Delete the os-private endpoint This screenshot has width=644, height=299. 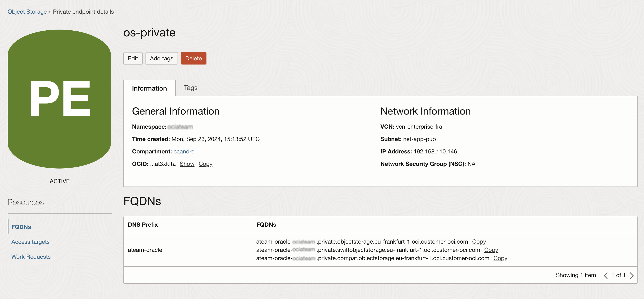point(193,58)
